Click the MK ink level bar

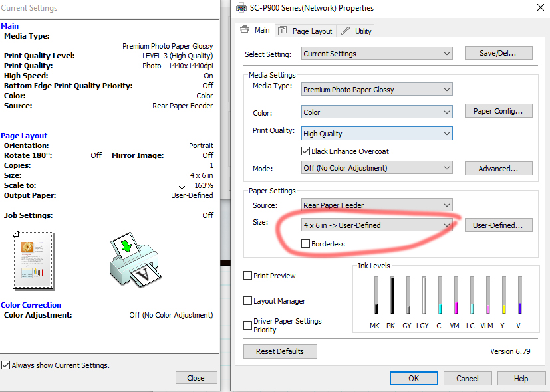coord(376,295)
